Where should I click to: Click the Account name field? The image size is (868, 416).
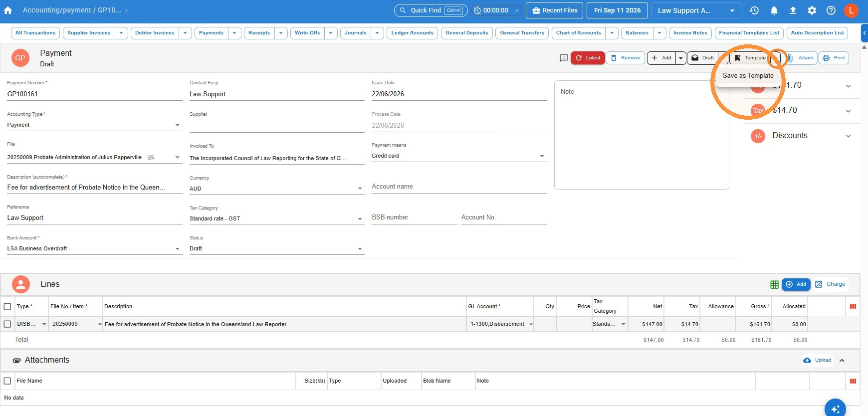click(x=459, y=187)
